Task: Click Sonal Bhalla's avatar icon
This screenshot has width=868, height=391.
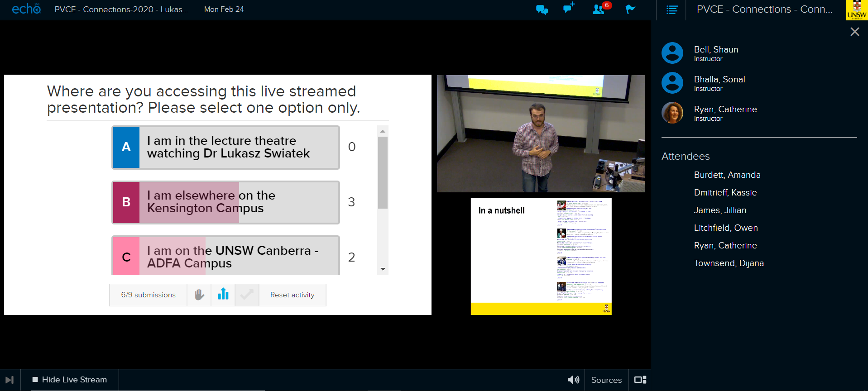Action: (x=672, y=83)
